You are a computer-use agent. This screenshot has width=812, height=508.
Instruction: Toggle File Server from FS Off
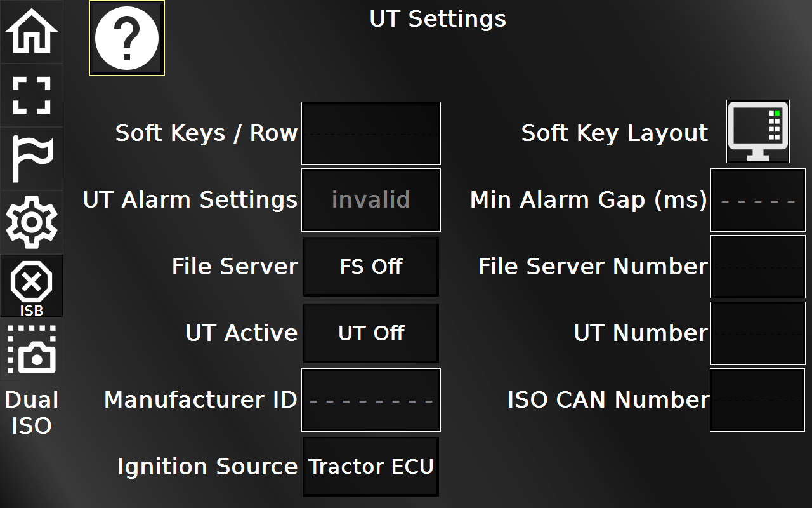[x=370, y=266]
